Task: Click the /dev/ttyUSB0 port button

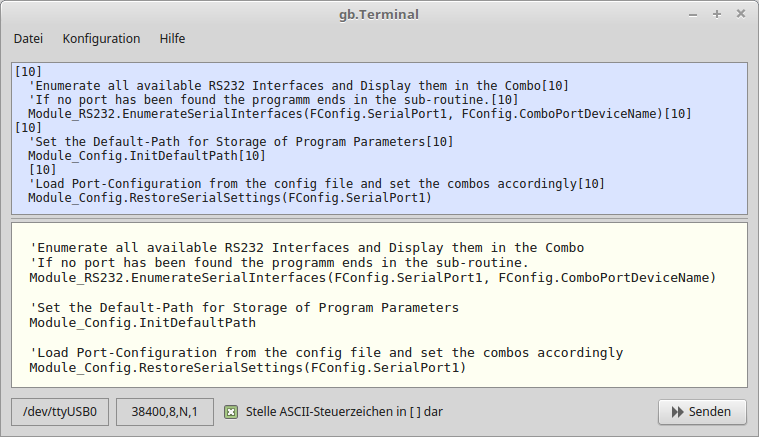Action: click(60, 412)
